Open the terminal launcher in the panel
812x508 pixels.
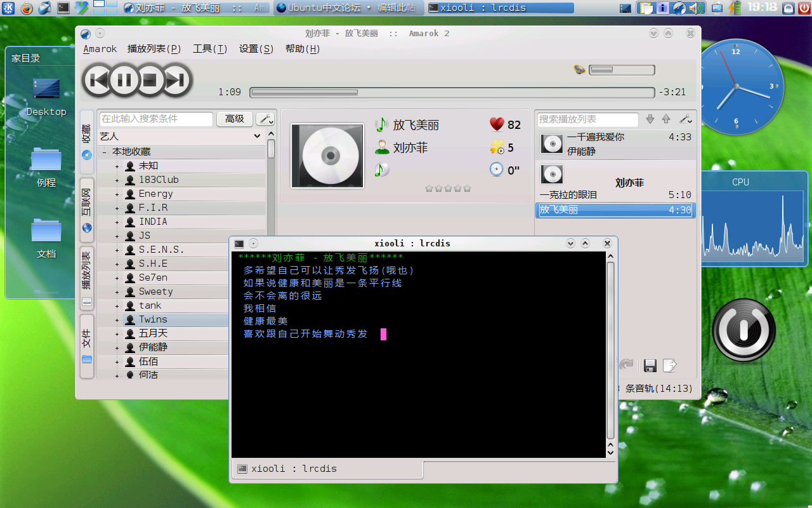[63, 8]
